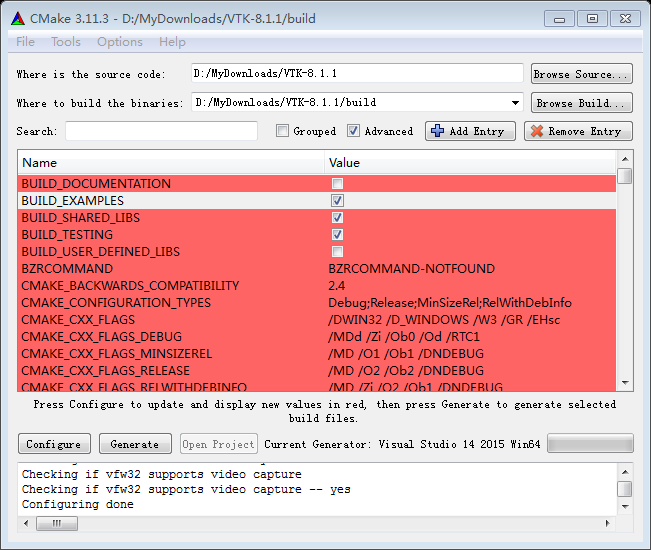Click the /MD /O2 /Ob2 value
The image size is (651, 550).
tap(406, 371)
